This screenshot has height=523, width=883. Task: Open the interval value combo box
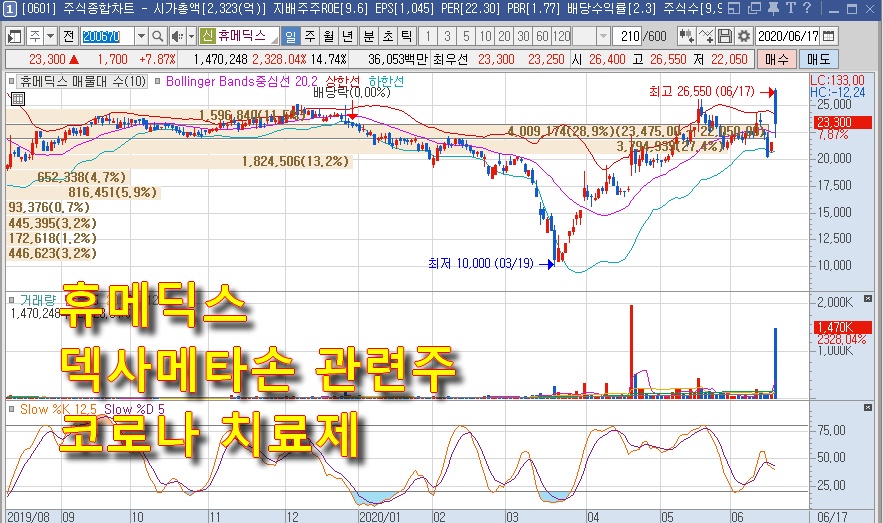click(x=591, y=37)
